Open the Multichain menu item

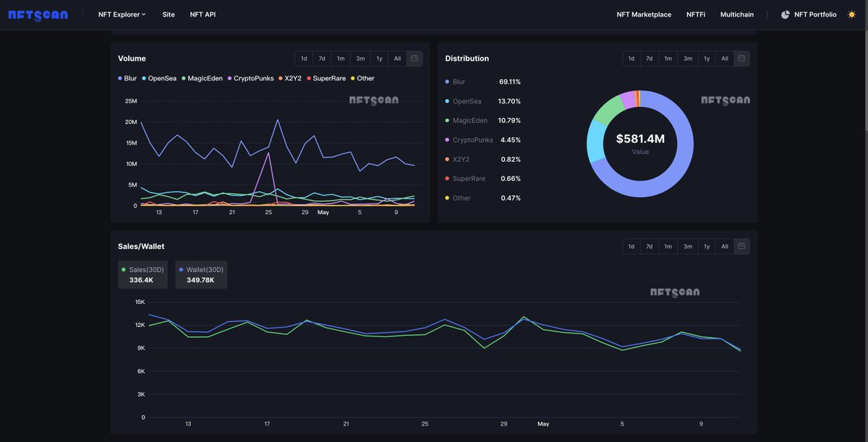point(737,14)
